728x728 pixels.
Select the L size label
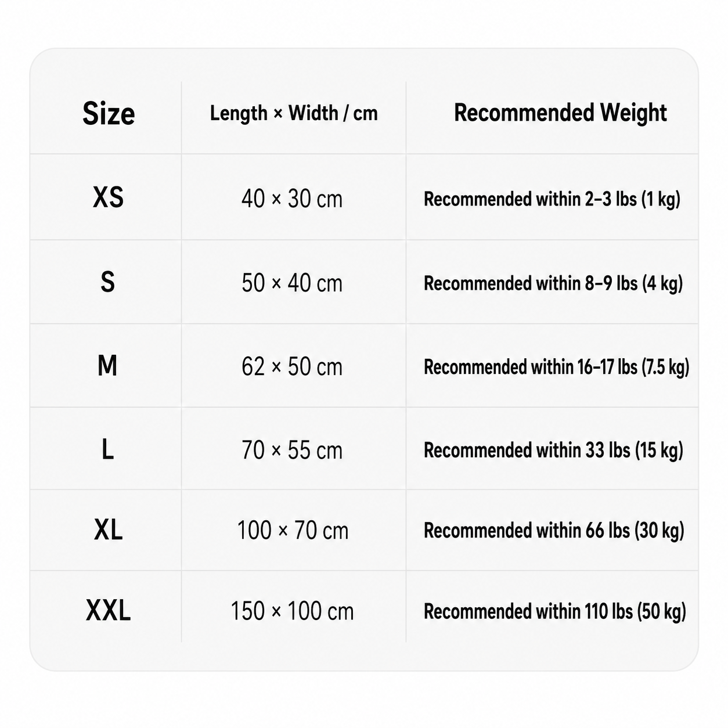pyautogui.click(x=108, y=449)
